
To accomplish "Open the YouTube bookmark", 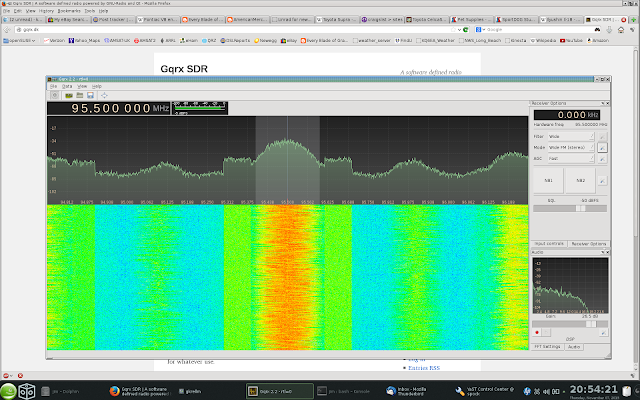I will tap(571, 40).
